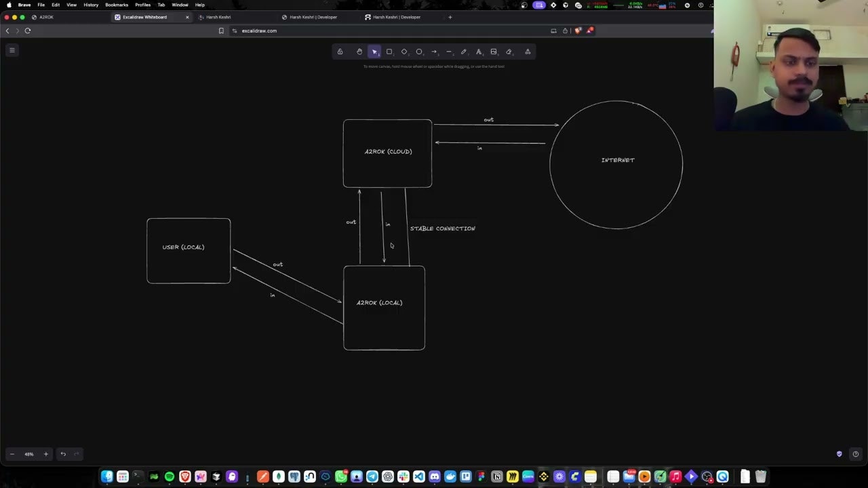Select the Draw pencil tool
The height and width of the screenshot is (488, 868).
464,52
